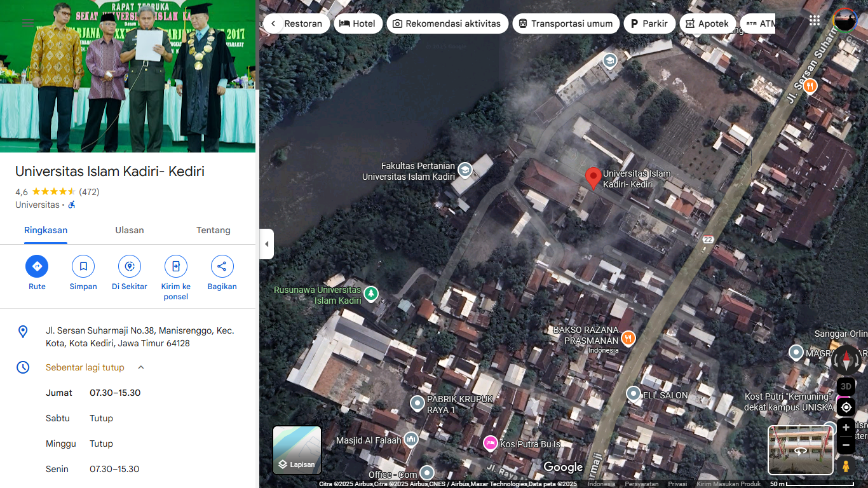Zoom in the map with plus
This screenshot has height=488, width=868.
click(x=846, y=428)
